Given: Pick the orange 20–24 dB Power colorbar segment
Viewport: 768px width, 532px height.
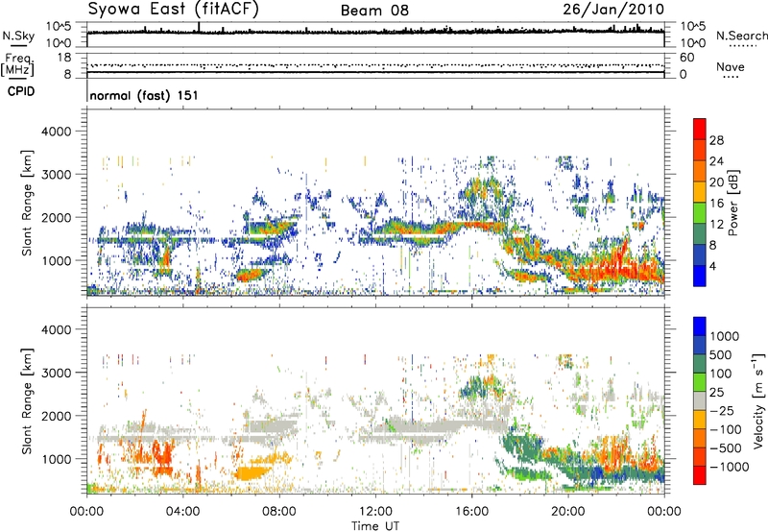Looking at the screenshot, I should 700,171.
